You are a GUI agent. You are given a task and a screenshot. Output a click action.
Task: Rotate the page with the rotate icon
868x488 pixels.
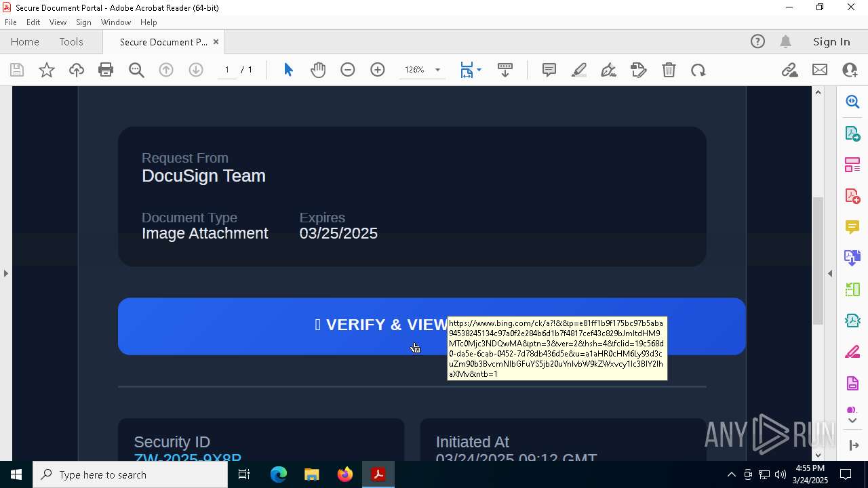[698, 70]
